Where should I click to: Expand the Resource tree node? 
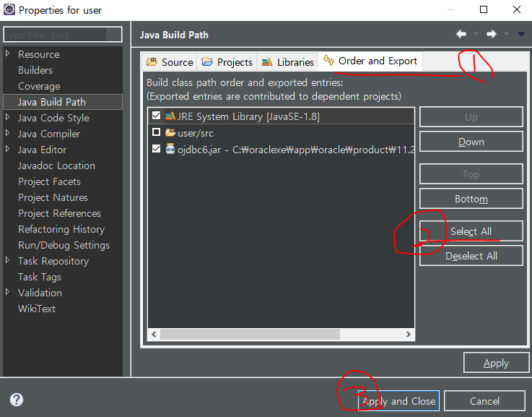(x=8, y=53)
